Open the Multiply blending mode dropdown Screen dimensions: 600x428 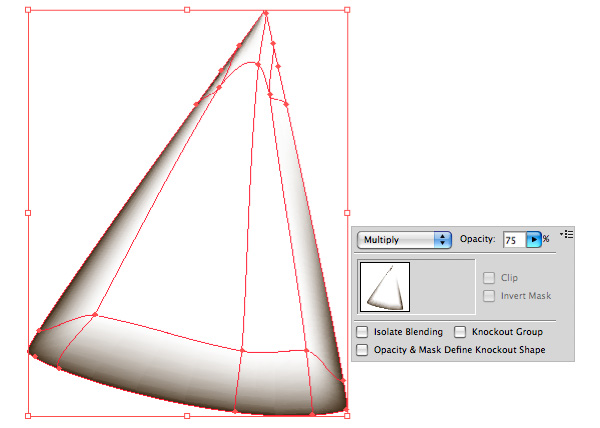[x=404, y=240]
